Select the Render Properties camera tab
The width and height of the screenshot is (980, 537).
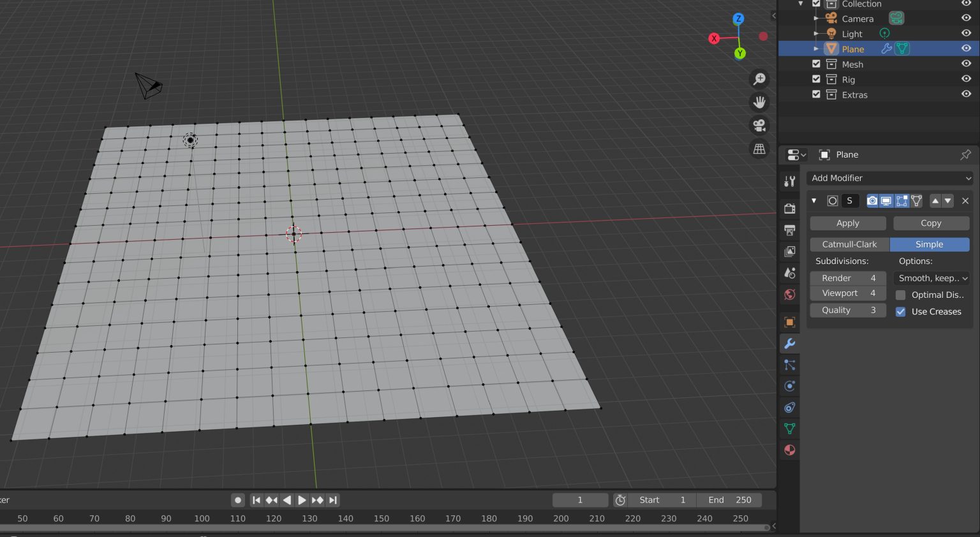pos(789,208)
